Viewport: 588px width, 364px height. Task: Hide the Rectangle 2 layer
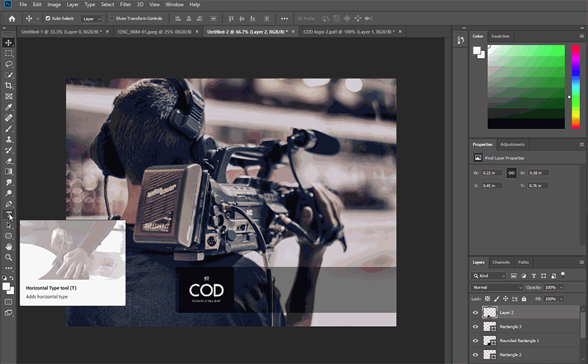tap(476, 355)
